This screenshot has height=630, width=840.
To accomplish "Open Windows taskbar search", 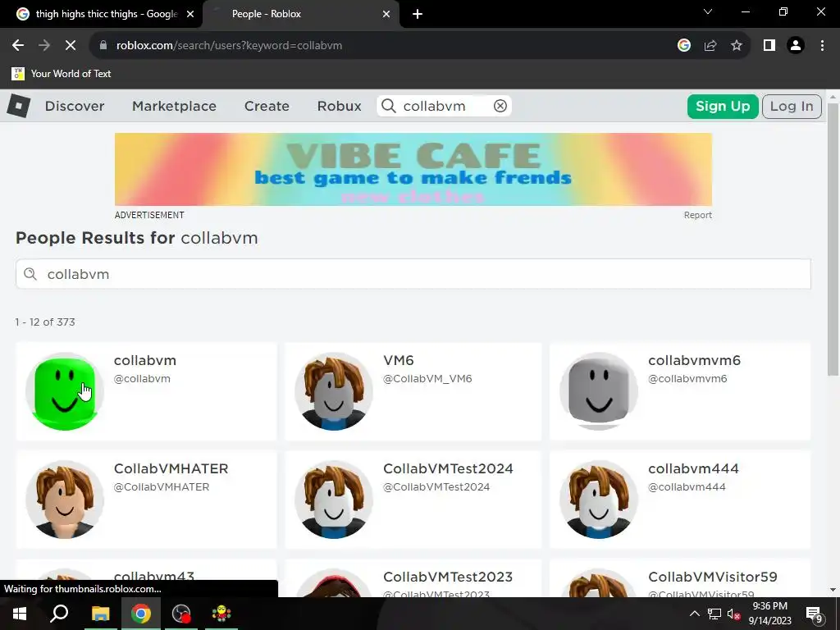I will [x=59, y=614].
